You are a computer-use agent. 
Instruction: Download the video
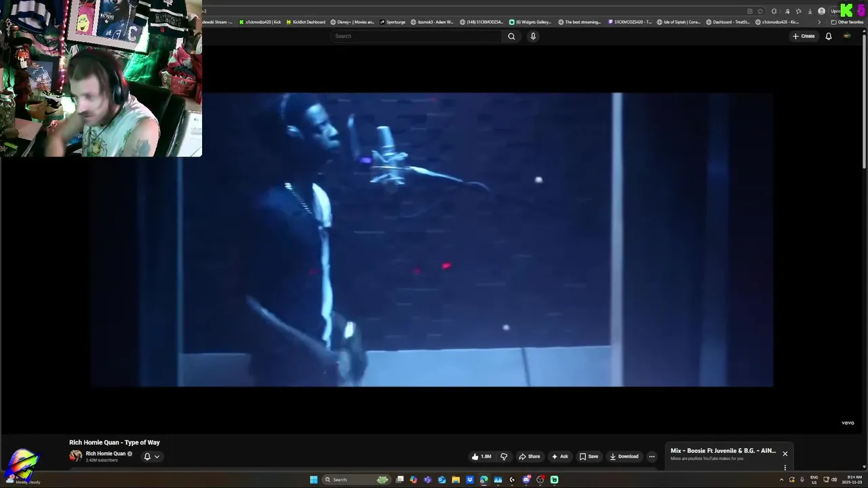click(624, 456)
